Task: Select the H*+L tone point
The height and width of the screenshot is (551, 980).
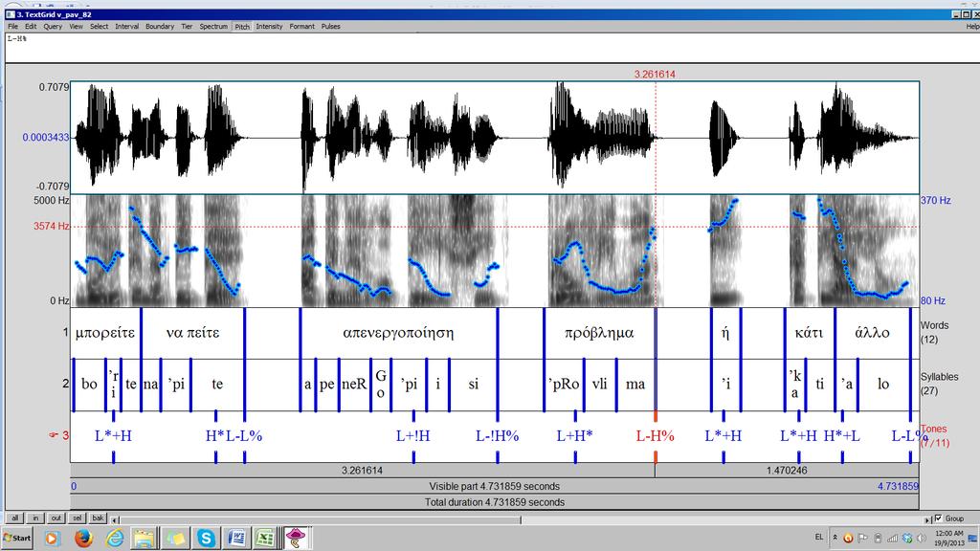Action: click(x=842, y=436)
